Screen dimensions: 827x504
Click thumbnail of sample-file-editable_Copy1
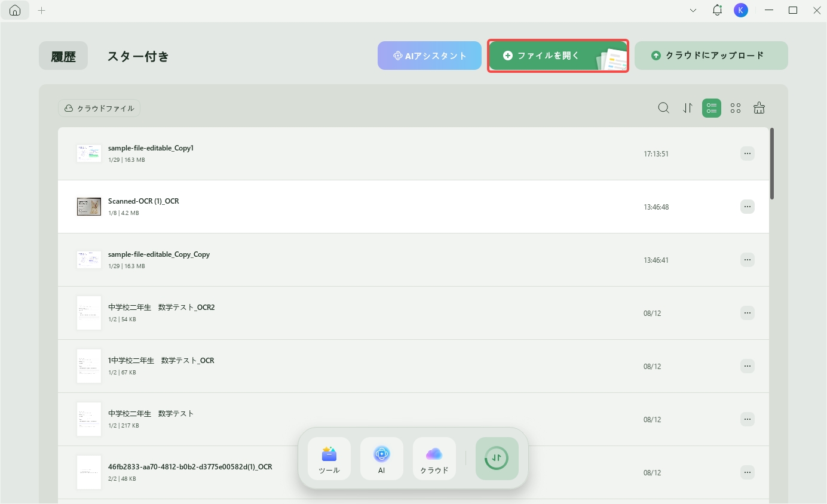[89, 153]
